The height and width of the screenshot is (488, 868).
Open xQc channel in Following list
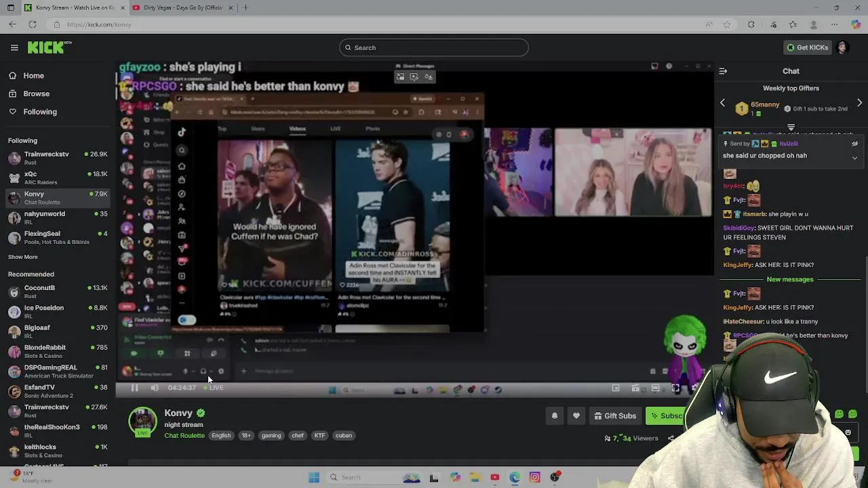(x=58, y=178)
